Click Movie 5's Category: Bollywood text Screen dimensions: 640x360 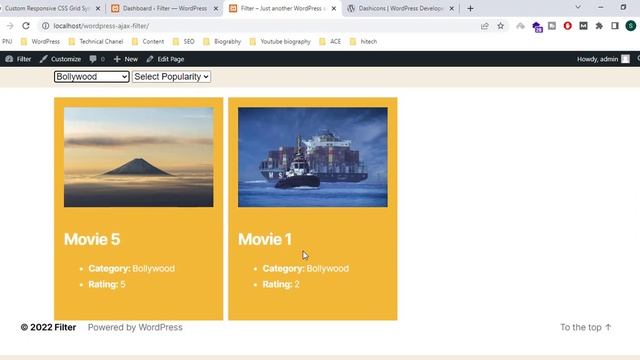pos(131,269)
